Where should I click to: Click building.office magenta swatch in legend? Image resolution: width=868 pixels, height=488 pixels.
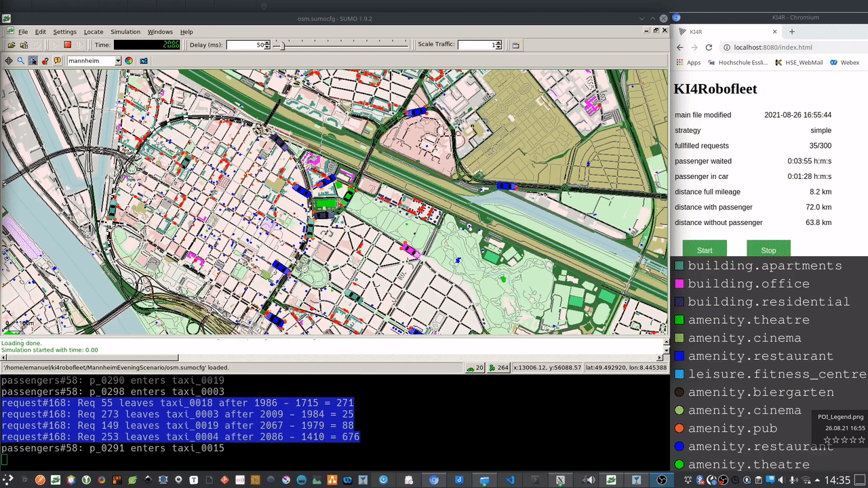click(x=679, y=284)
